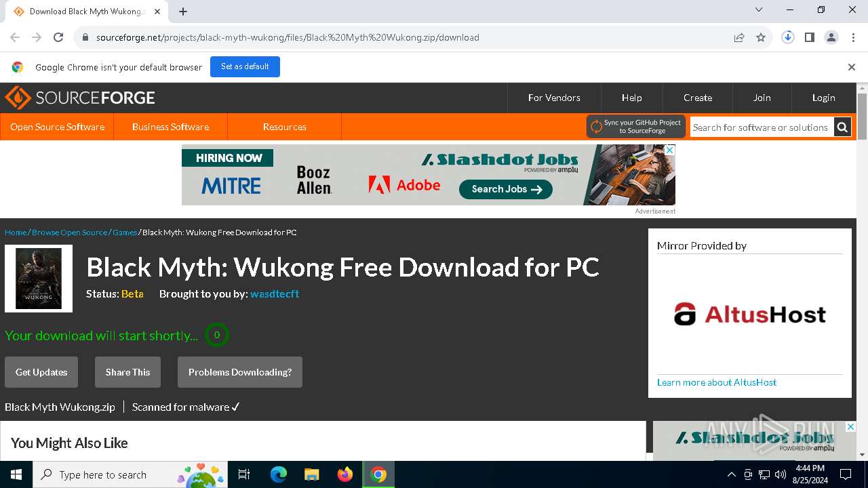Click the download countdown circle
The height and width of the screenshot is (488, 868).
[217, 335]
